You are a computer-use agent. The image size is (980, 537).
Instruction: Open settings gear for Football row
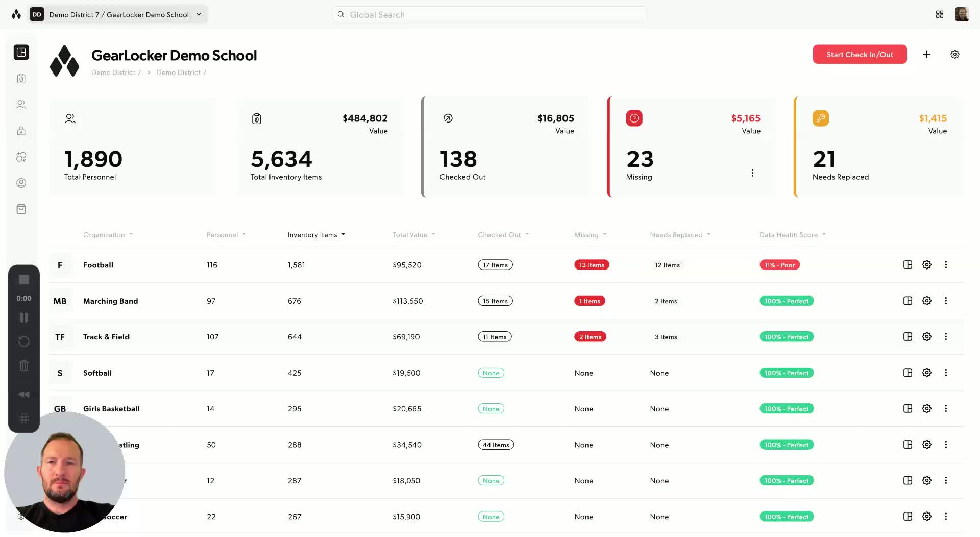(927, 265)
